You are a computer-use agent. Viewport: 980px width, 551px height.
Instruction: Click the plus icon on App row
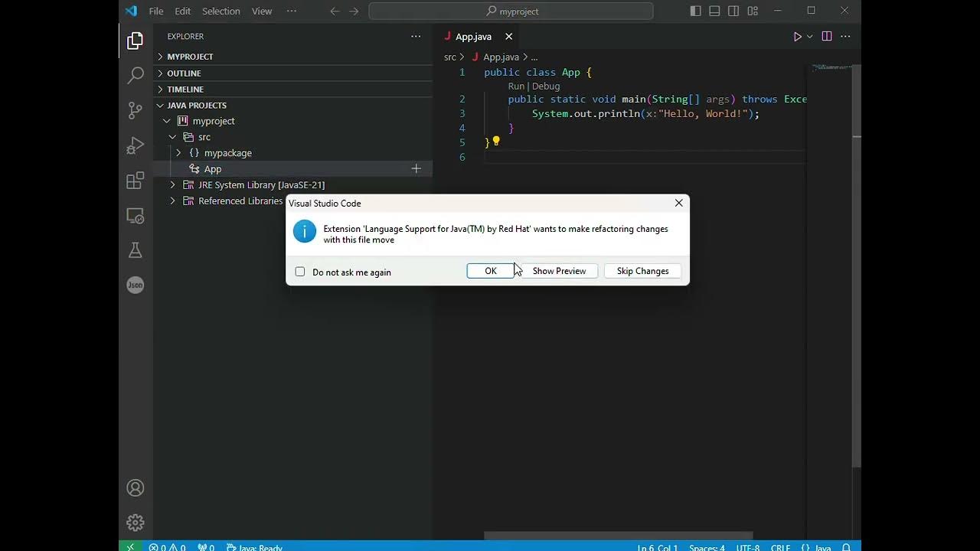click(416, 168)
